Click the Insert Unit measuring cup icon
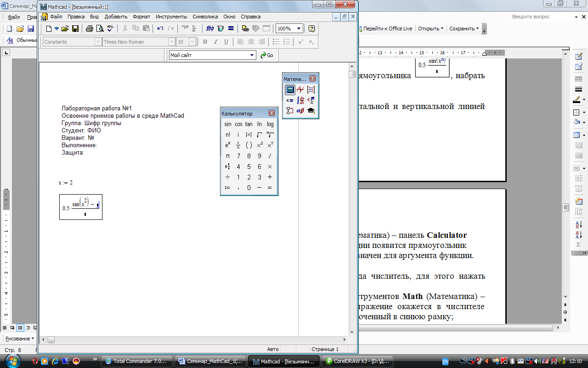 220,29
